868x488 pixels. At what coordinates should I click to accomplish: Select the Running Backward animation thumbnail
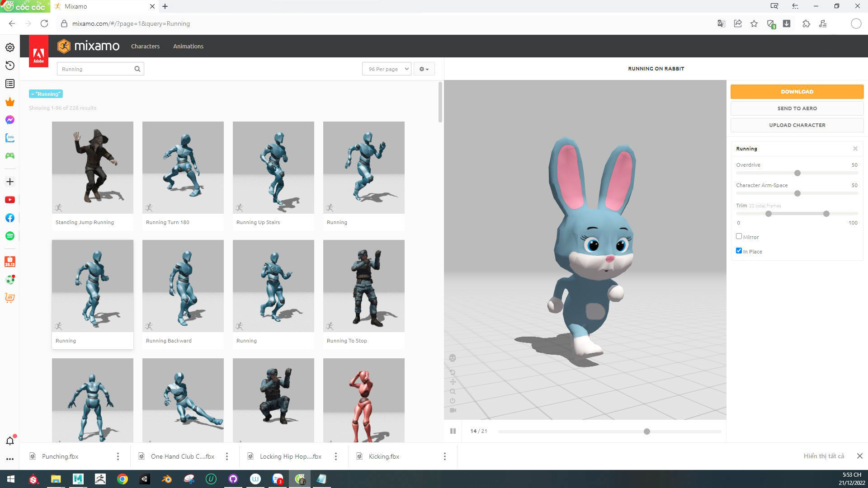(x=183, y=286)
